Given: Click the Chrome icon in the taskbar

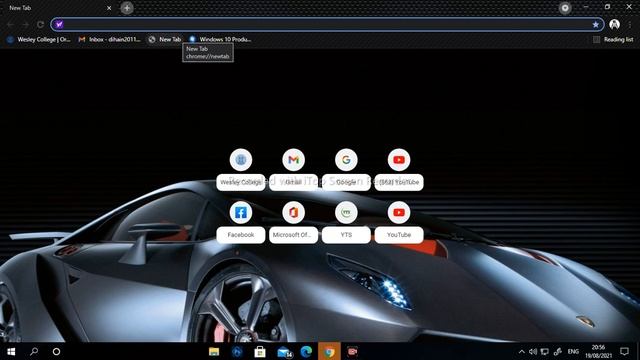Looking at the screenshot, I should tap(329, 351).
